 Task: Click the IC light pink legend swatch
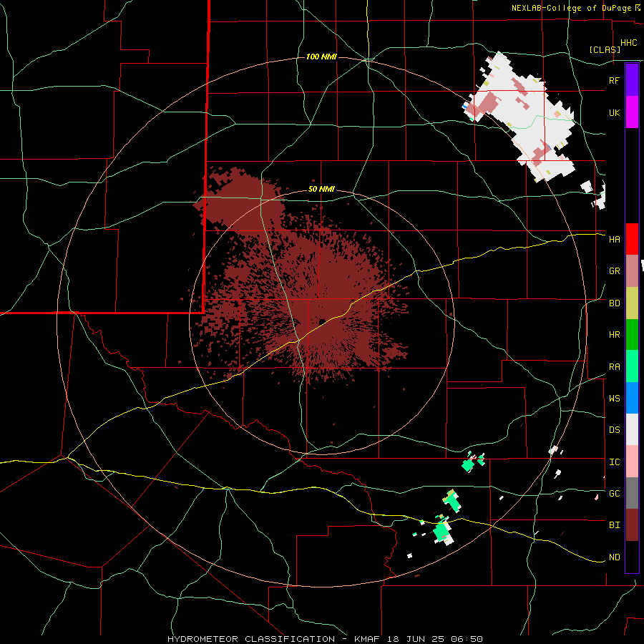[632, 462]
